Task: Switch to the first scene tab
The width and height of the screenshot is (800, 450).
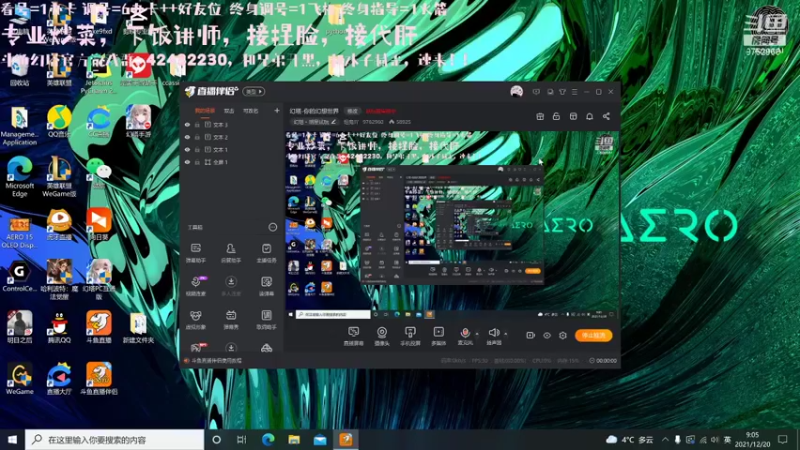Action: click(x=205, y=111)
